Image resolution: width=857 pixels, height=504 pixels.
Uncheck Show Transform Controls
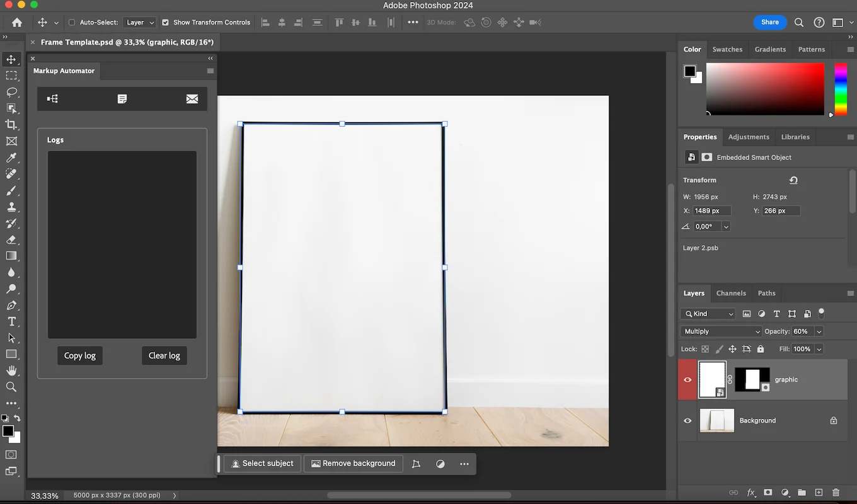(165, 22)
